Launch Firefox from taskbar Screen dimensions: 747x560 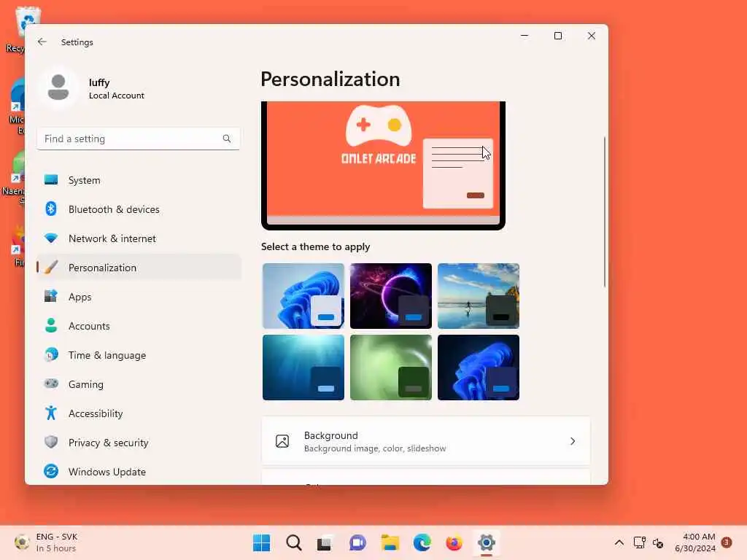tap(454, 542)
